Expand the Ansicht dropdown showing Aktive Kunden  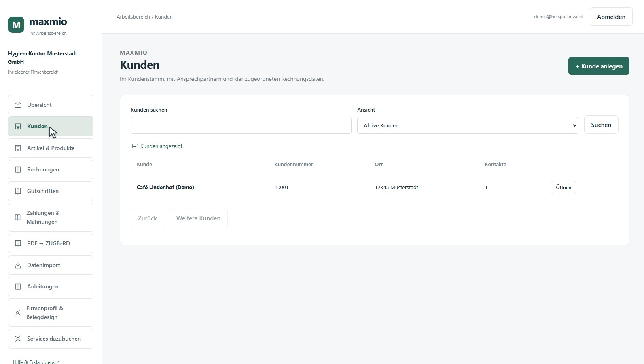tap(468, 125)
